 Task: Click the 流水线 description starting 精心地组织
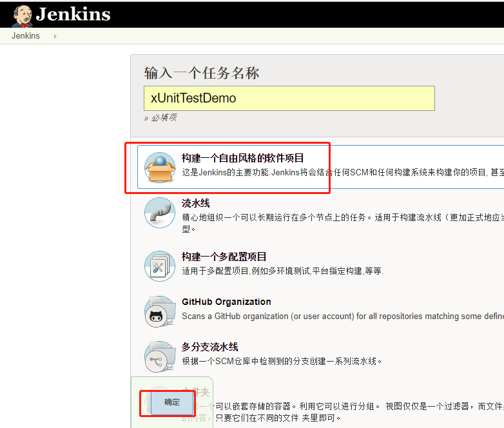[x=343, y=223]
